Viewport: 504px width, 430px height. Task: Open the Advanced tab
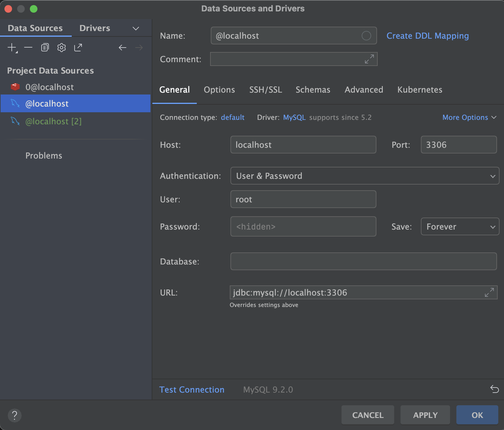[x=364, y=90]
